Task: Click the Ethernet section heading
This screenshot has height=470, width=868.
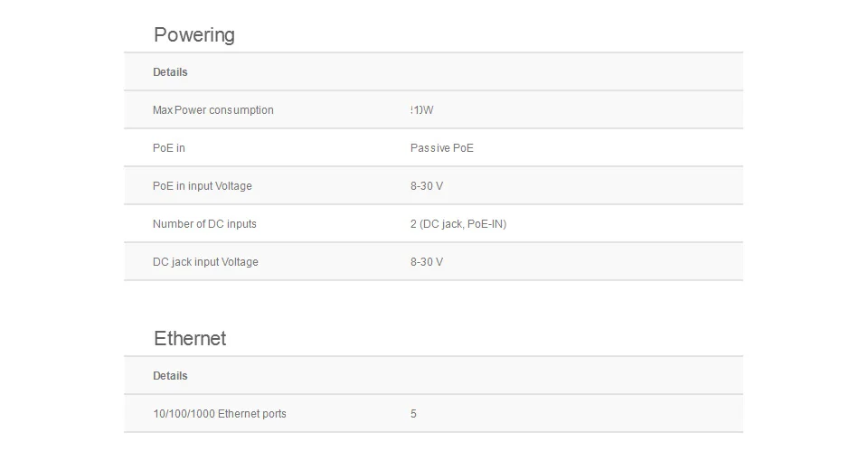Action: click(190, 339)
